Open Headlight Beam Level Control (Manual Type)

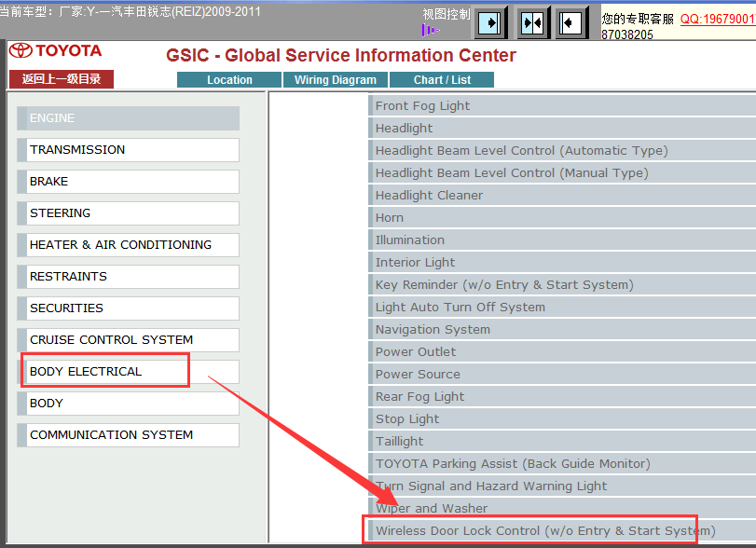[562, 172]
